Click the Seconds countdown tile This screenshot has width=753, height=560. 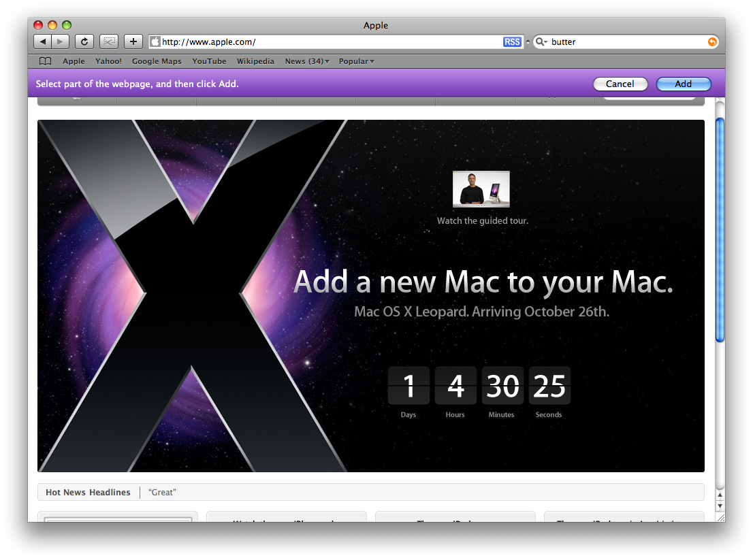point(549,385)
